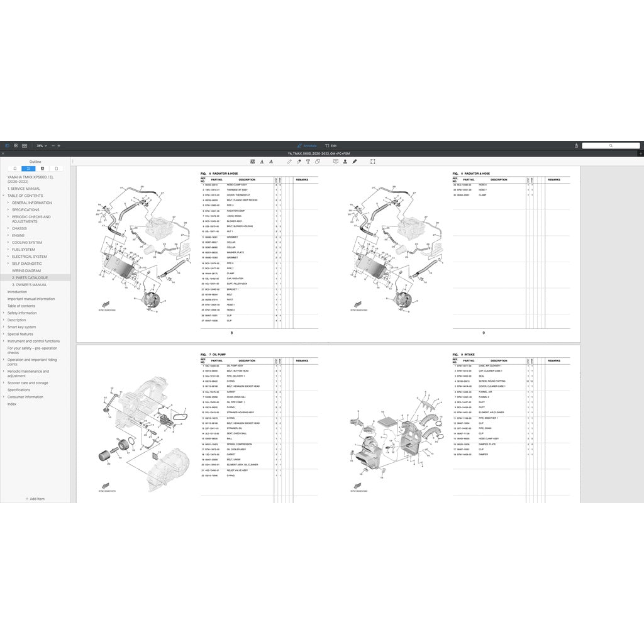The height and width of the screenshot is (644, 644).
Task: Select the stamp tool
Action: 345,162
